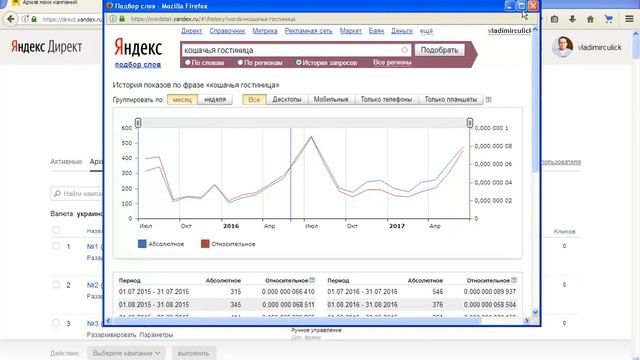Click the Яндекс Директ logo
640x360 pixels.
tap(46, 47)
